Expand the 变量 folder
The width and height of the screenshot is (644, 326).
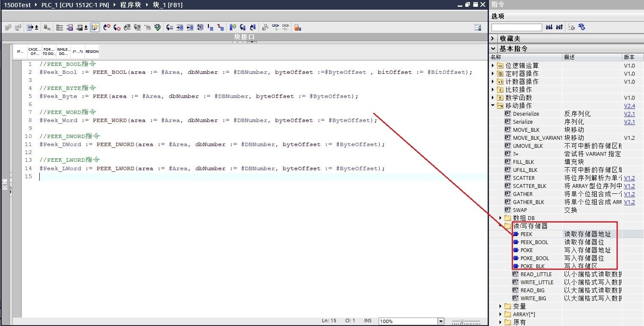click(x=500, y=306)
